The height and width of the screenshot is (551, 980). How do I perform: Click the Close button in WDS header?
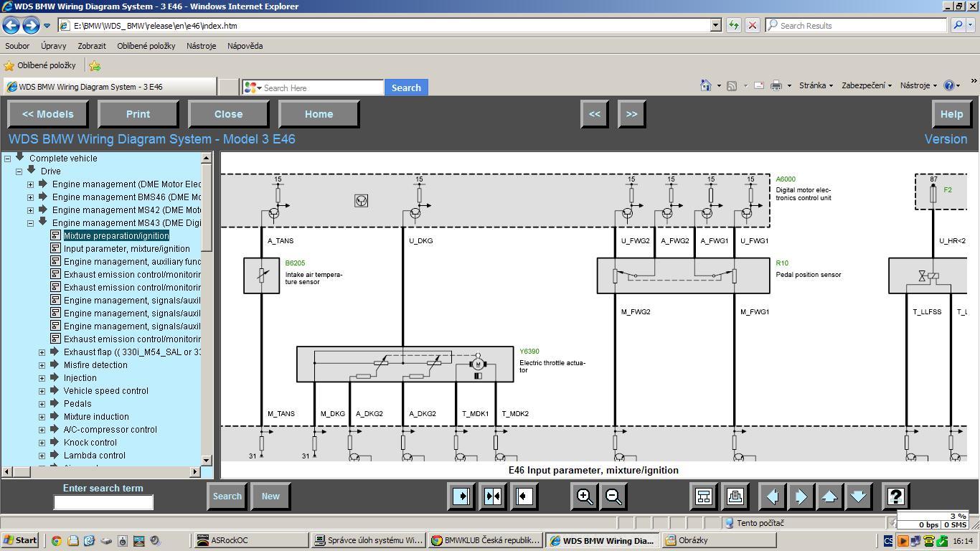pyautogui.click(x=228, y=114)
